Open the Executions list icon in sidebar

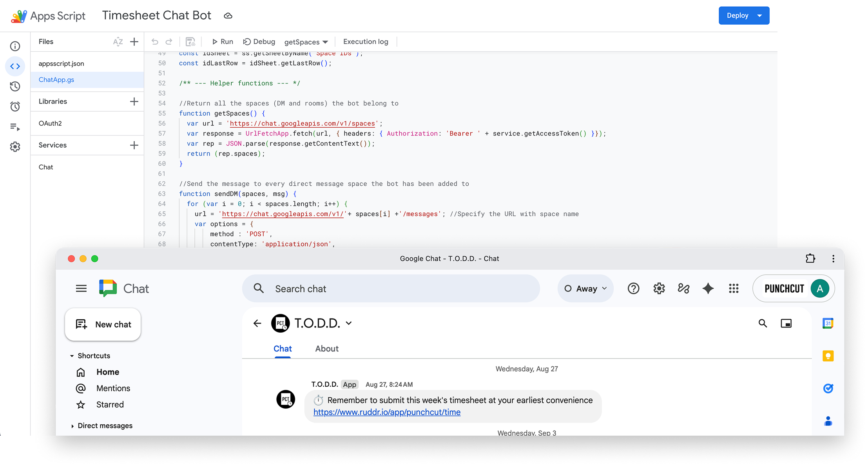click(x=15, y=127)
